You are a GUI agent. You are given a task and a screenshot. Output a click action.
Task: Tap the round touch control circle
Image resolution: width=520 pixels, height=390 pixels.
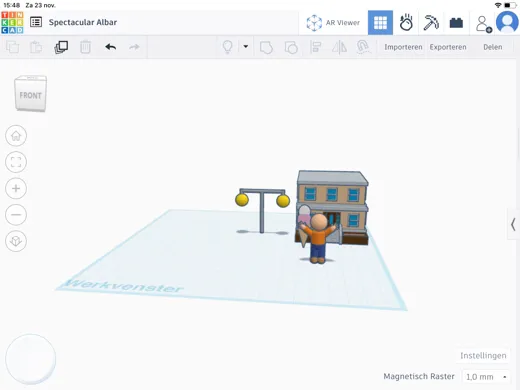tap(31, 359)
